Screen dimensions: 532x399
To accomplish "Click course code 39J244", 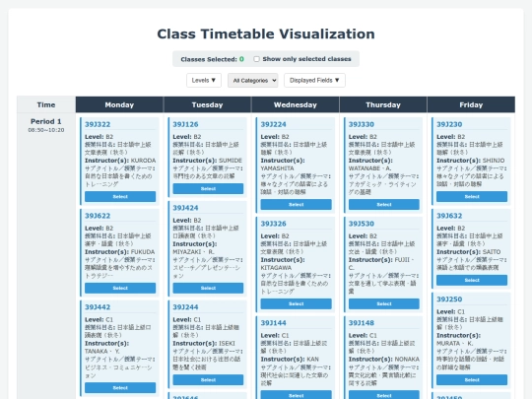I will [x=185, y=307].
